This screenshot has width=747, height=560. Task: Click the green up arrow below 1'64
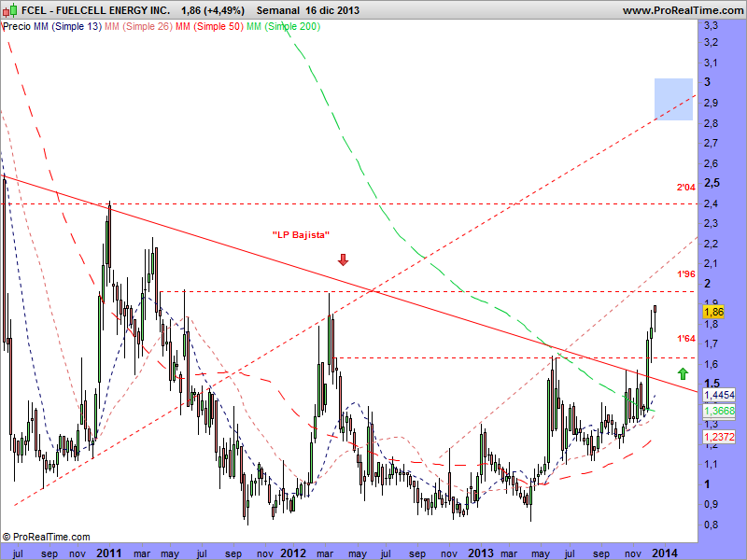point(684,374)
